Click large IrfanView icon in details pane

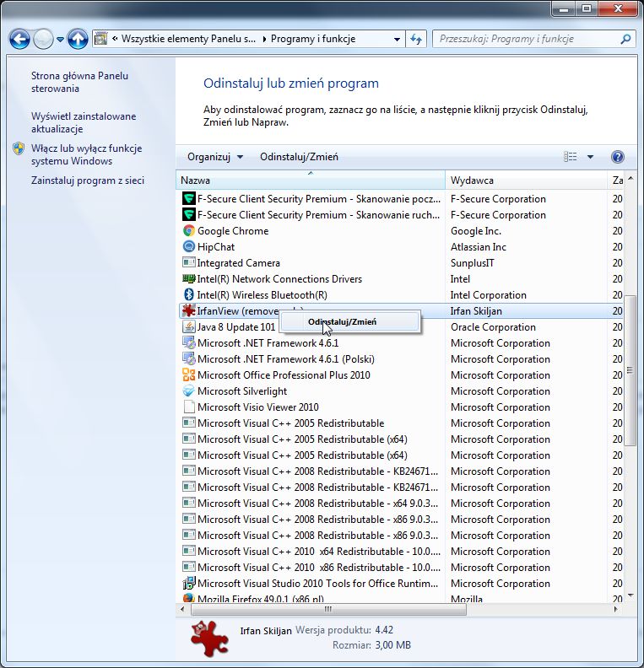coord(209,638)
